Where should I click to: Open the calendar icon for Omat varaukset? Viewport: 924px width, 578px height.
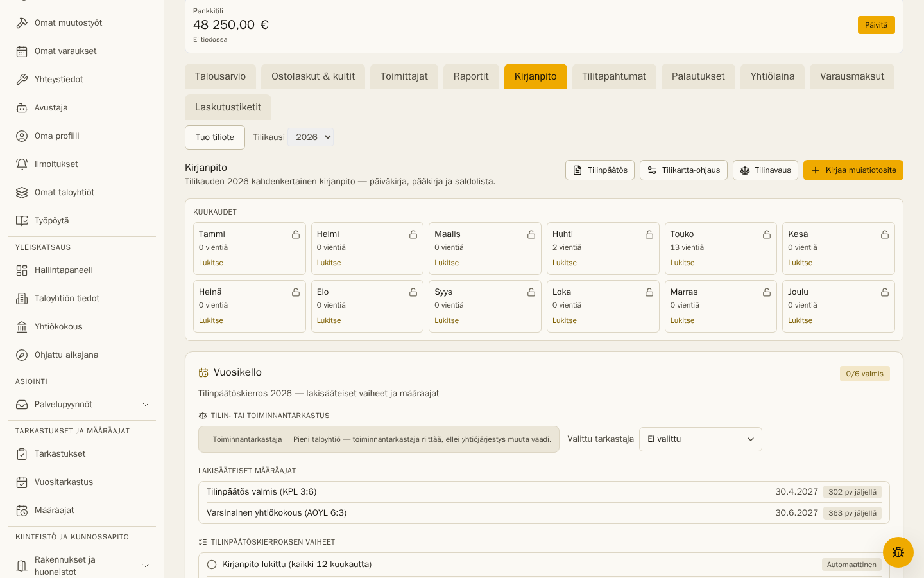(x=22, y=51)
